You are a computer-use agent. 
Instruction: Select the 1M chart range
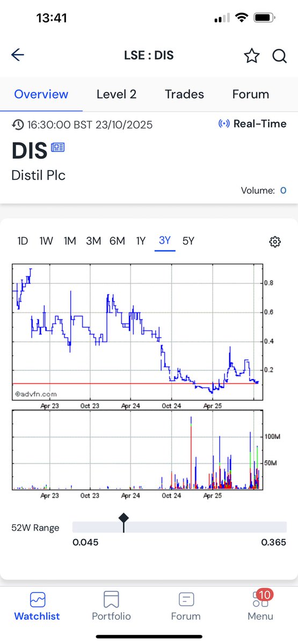tap(70, 241)
